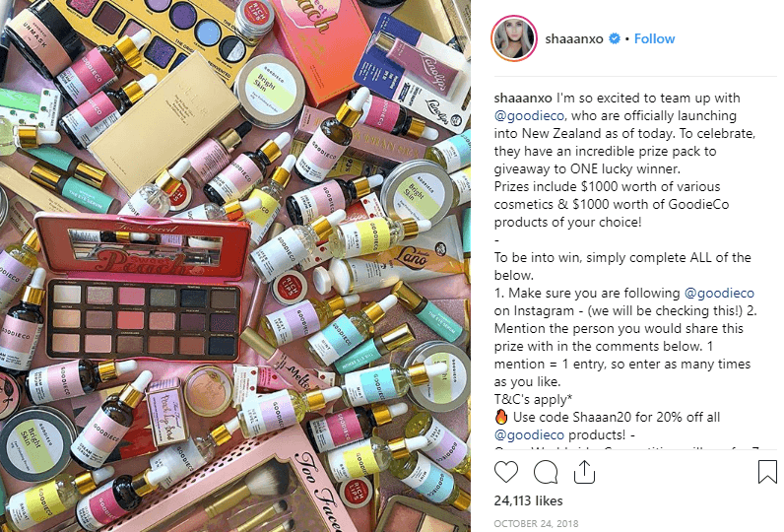Click the Sweet Peach eyeshadow palette in photo
This screenshot has width=784, height=532.
(x=143, y=288)
